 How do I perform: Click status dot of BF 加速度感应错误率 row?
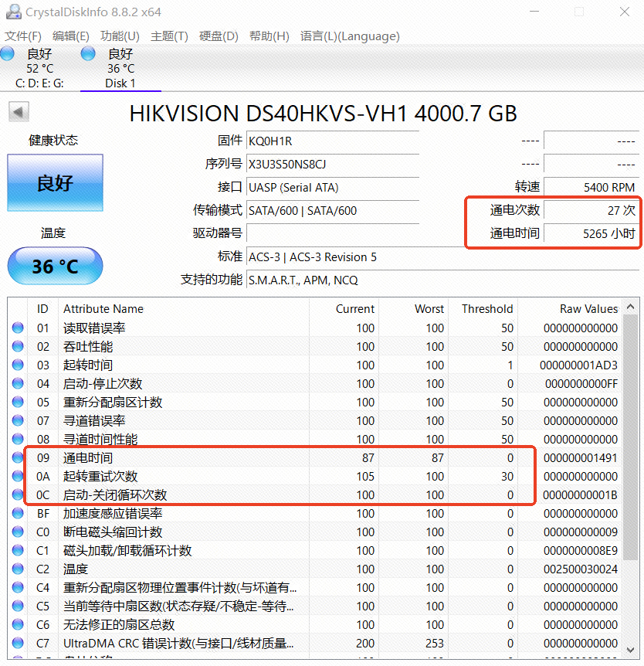tap(18, 513)
